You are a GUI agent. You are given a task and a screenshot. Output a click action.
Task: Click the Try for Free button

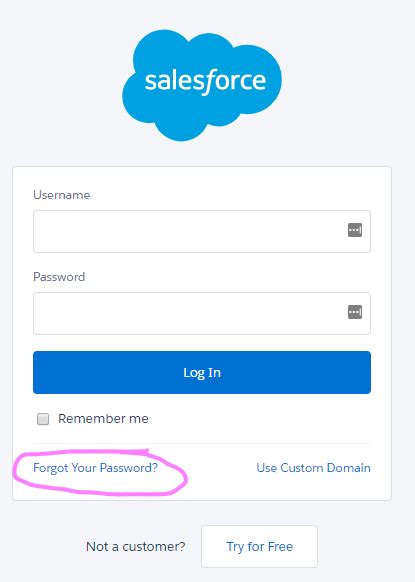pyautogui.click(x=259, y=546)
